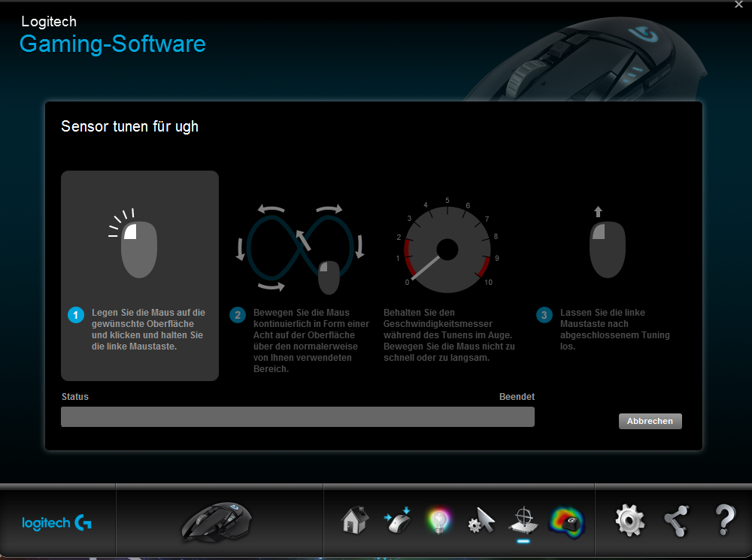The height and width of the screenshot is (560, 752).
Task: Click the 'Lassen Sie die linke Maustaste' text
Action: click(615, 329)
